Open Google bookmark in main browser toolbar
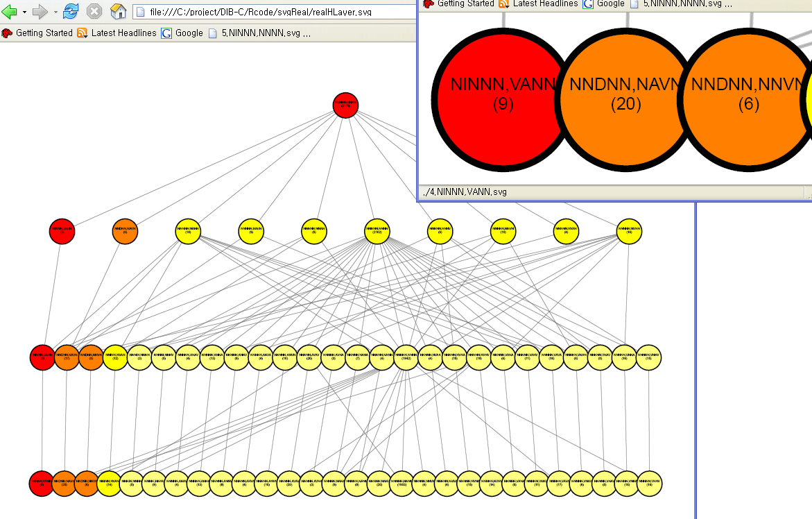Viewport: 812px width, 519px height. click(x=182, y=33)
